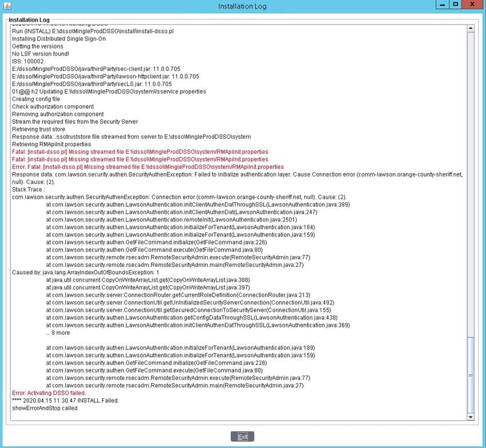Click the '... 8 more' line
This screenshot has width=486, height=448.
58,333
